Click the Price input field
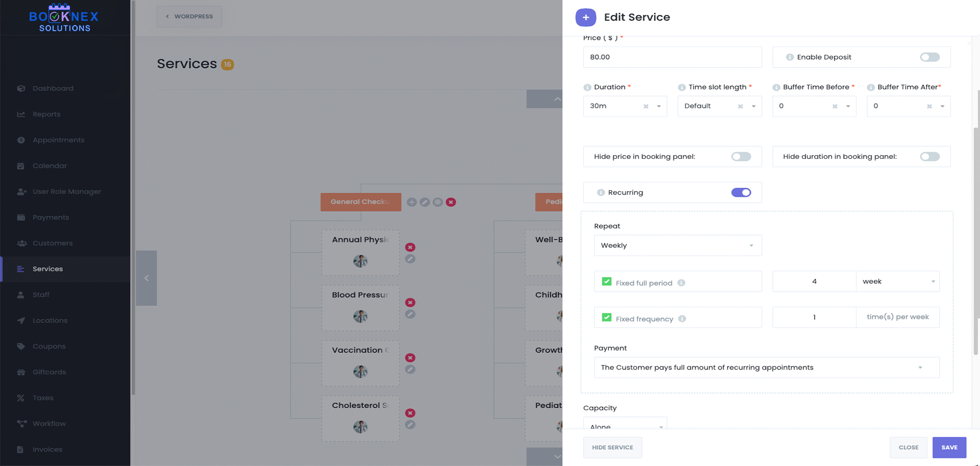 (672, 57)
